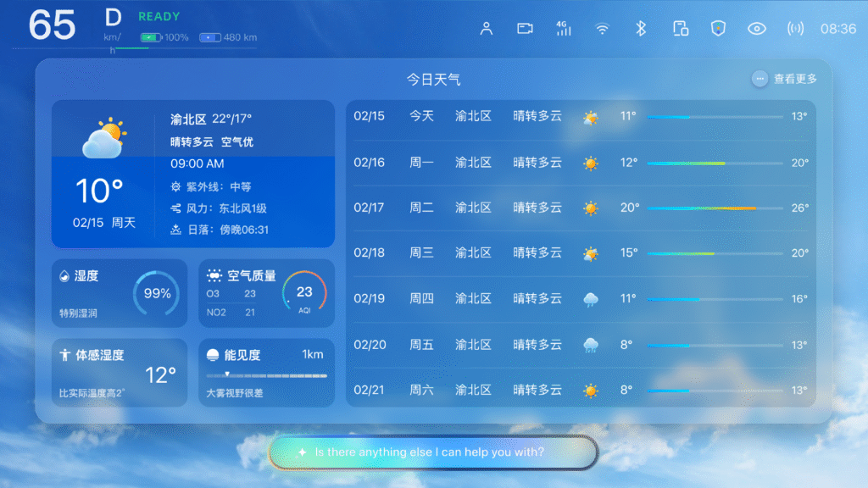Open the security shield icon
868x488 pixels.
pyautogui.click(x=719, y=29)
